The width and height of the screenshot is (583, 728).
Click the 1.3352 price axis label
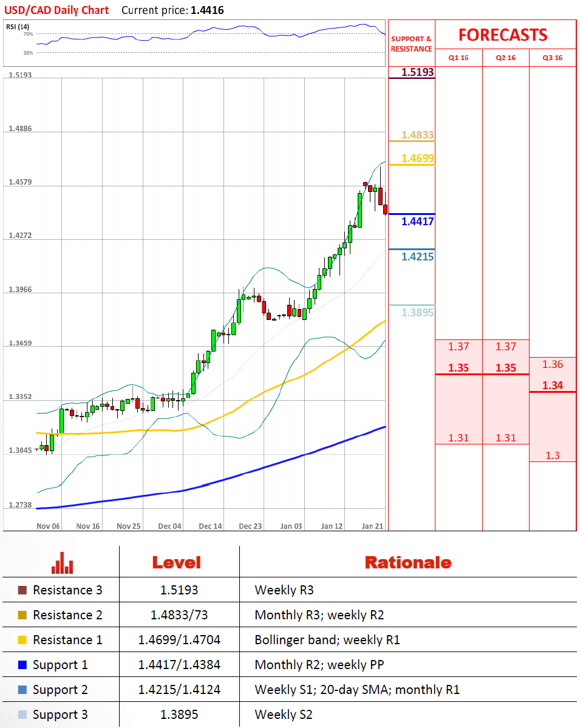coord(21,396)
